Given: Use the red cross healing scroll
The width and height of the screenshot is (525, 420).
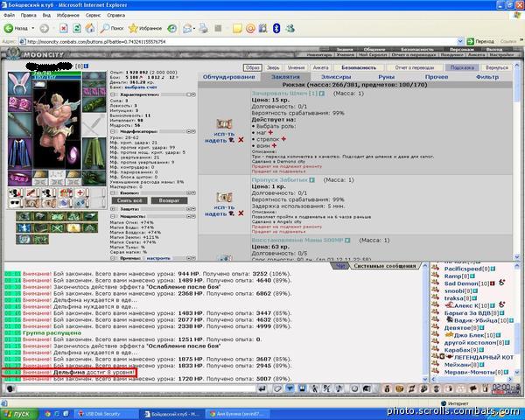Looking at the screenshot, I should point(80,192).
